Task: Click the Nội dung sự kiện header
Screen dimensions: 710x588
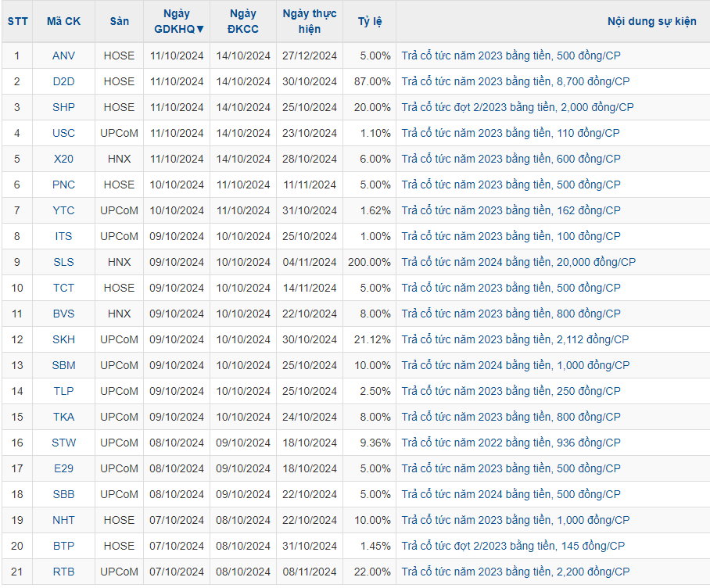Action: tap(651, 22)
